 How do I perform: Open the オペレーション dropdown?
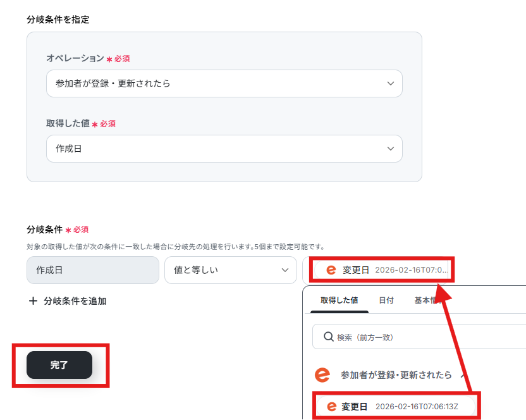pos(224,83)
